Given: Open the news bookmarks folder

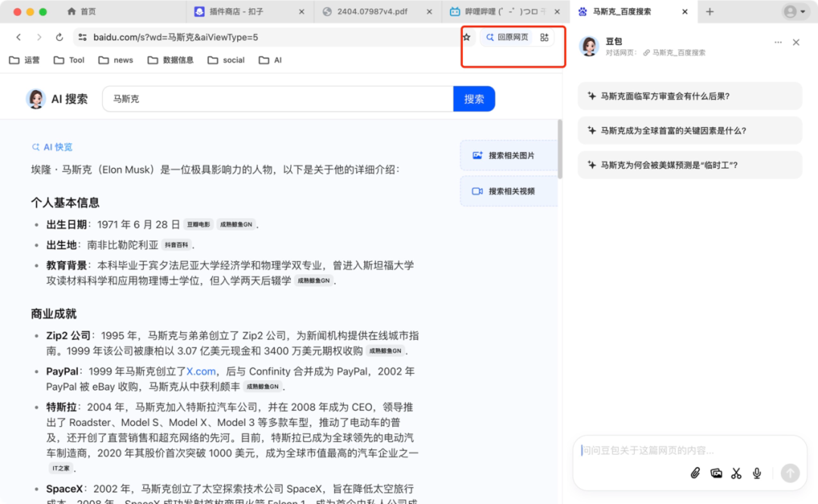Looking at the screenshot, I should pyautogui.click(x=115, y=60).
